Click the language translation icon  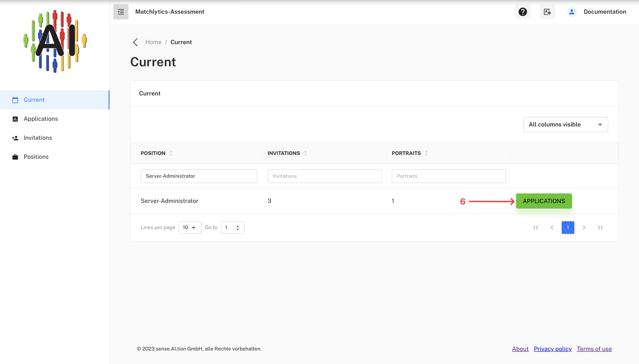click(547, 12)
